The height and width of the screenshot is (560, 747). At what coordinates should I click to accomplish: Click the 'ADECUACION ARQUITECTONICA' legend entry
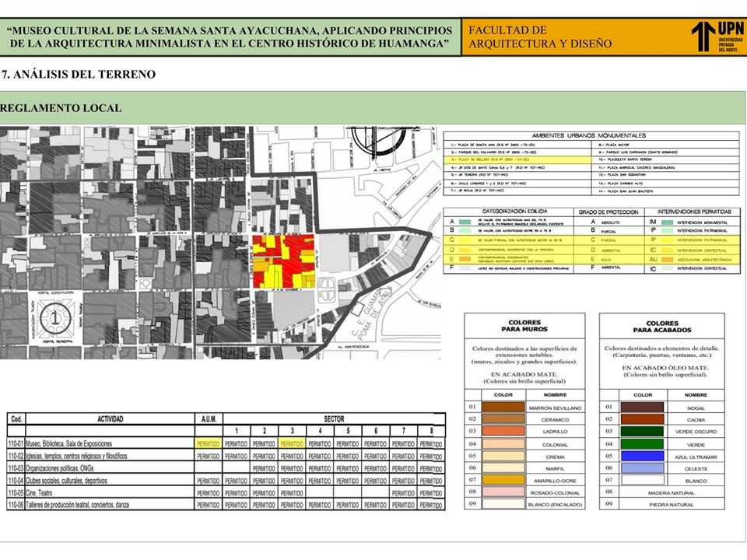[704, 260]
